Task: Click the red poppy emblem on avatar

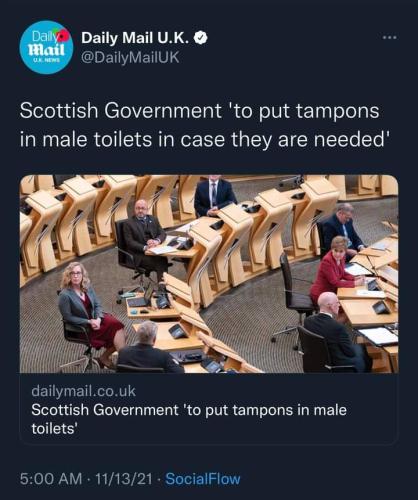Action: pyautogui.click(x=64, y=35)
